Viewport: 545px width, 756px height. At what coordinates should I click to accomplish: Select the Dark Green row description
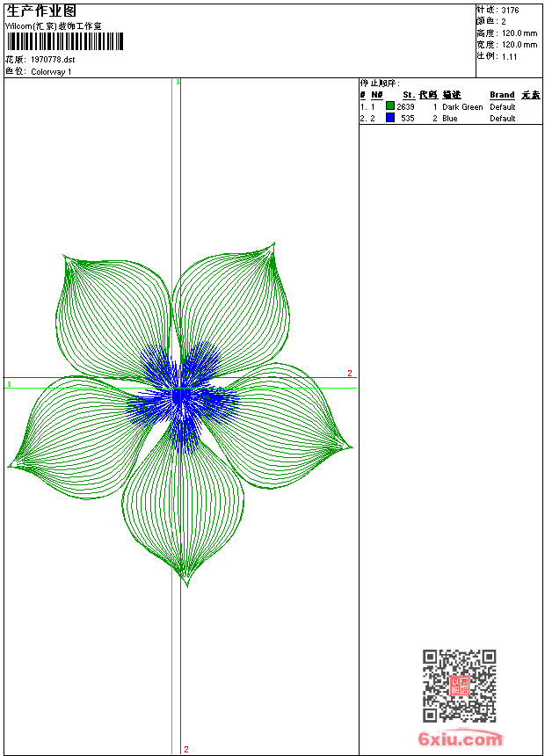tap(462, 107)
